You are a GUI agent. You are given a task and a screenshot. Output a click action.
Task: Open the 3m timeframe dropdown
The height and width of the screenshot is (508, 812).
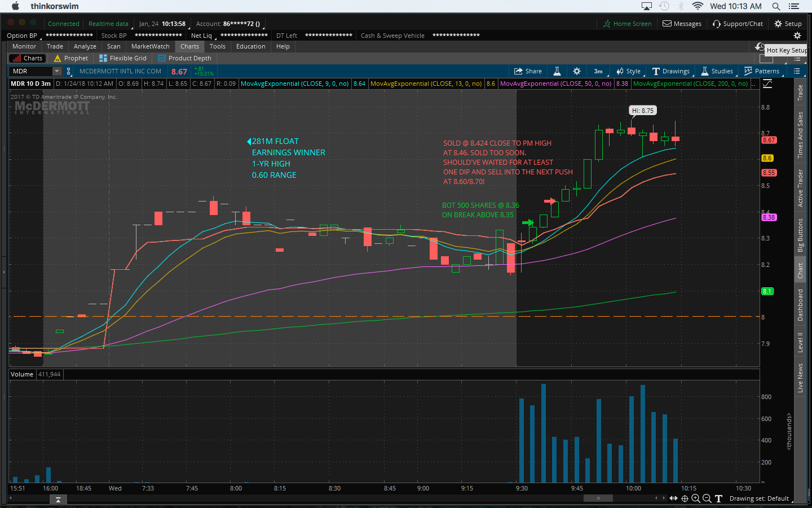pyautogui.click(x=598, y=71)
